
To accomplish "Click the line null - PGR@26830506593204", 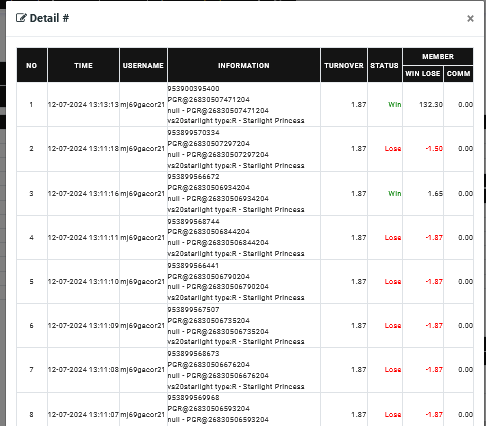I will coord(218,419).
